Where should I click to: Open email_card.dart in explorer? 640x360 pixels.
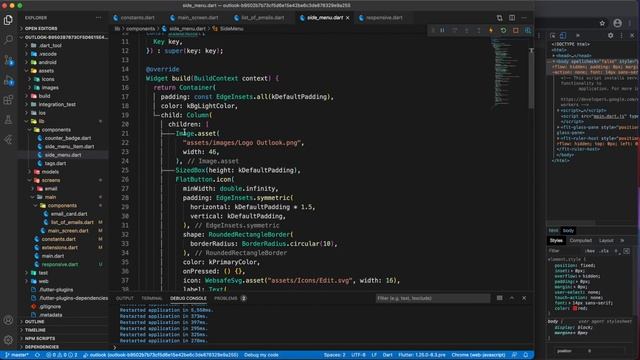click(69, 214)
